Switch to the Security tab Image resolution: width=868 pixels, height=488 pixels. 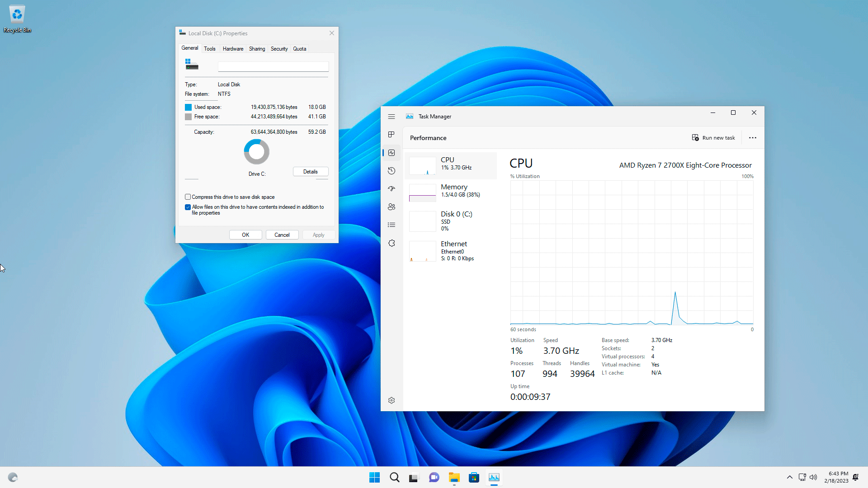click(279, 49)
